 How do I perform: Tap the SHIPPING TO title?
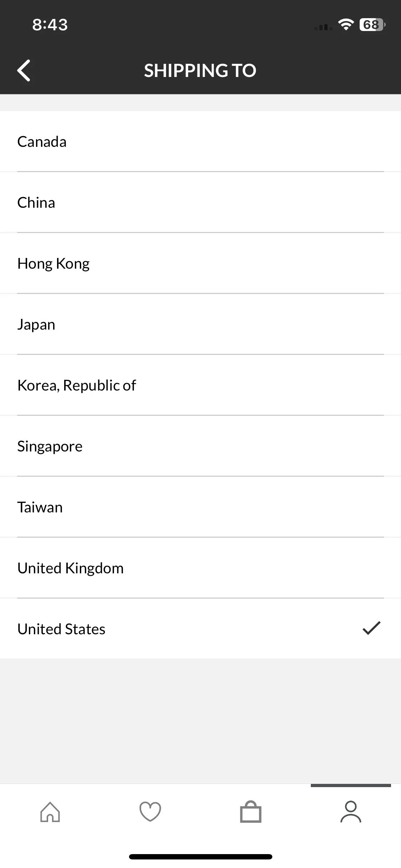pos(200,71)
